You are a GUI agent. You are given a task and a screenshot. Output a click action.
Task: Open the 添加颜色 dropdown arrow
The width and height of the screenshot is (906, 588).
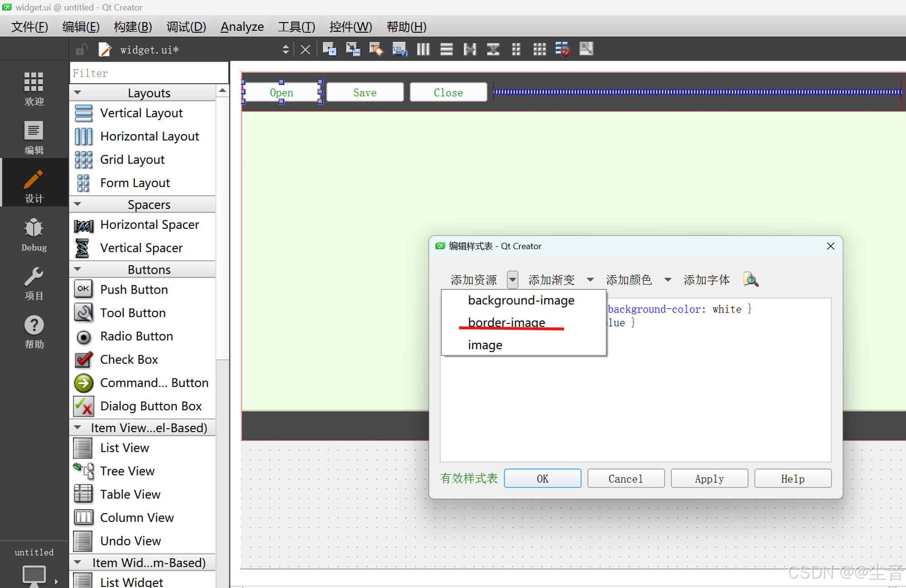pyautogui.click(x=668, y=280)
